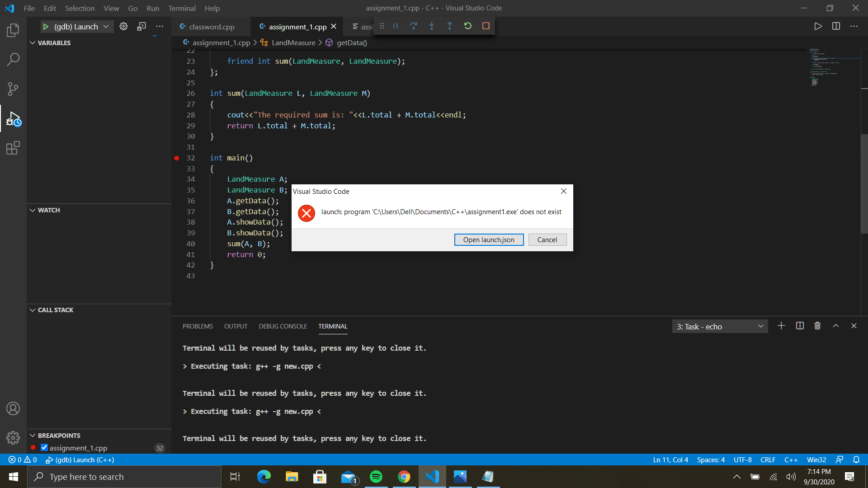Click the Open launch.json button
This screenshot has height=488, width=868.
(x=489, y=240)
